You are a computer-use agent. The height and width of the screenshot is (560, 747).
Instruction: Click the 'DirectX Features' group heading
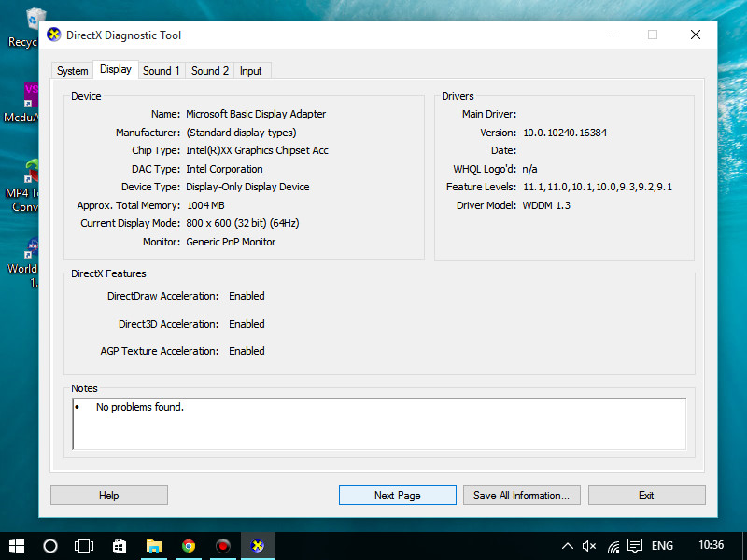pyautogui.click(x=108, y=273)
